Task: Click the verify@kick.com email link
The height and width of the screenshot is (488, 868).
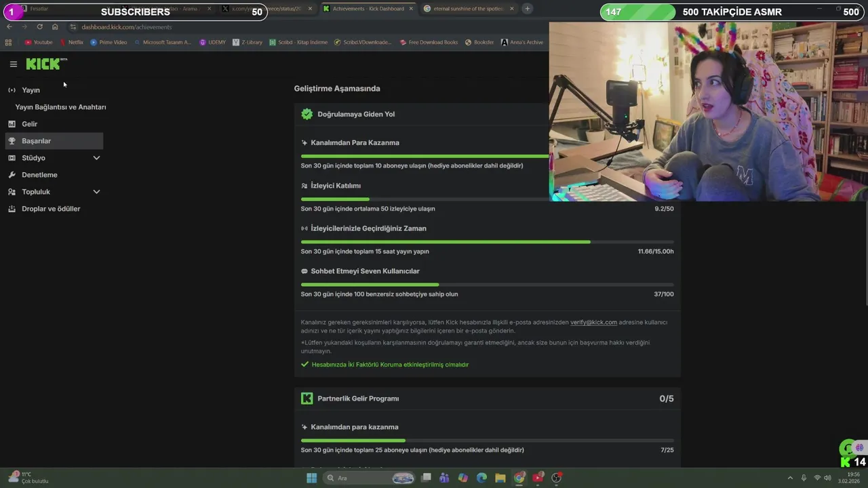Action: pyautogui.click(x=593, y=322)
